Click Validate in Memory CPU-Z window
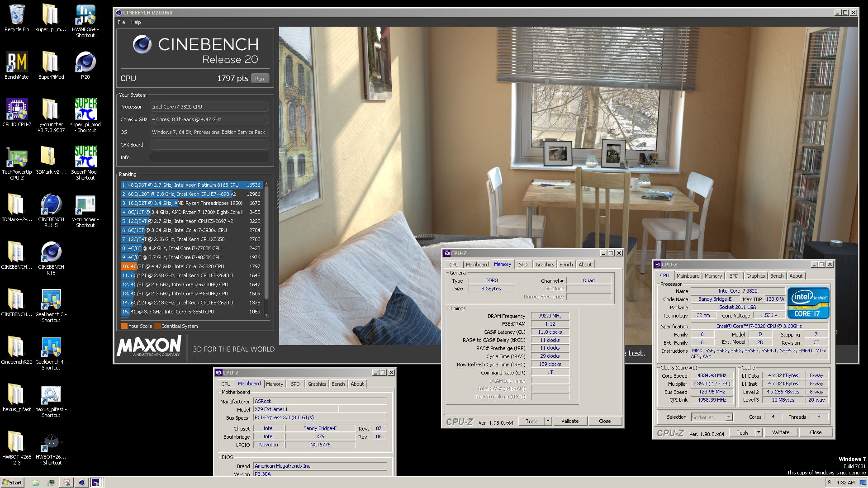This screenshot has width=868, height=488. 570,421
